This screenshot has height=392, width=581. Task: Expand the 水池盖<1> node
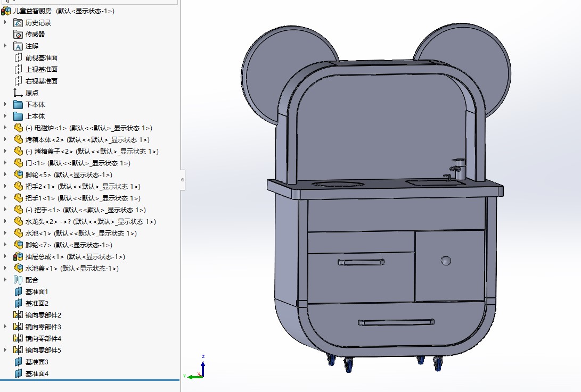[5, 268]
